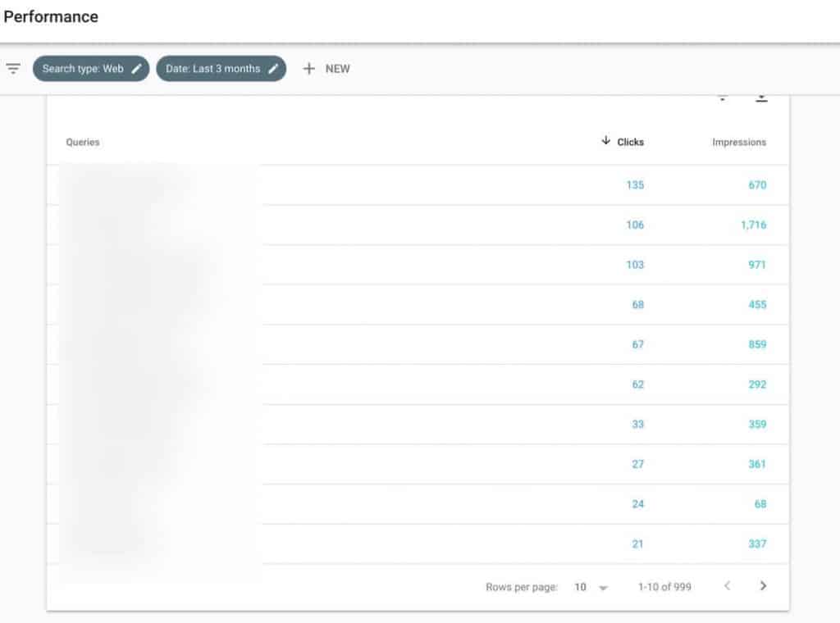This screenshot has height=623, width=840.
Task: Click the sort arrow beside the Clicks header
Action: tap(606, 141)
